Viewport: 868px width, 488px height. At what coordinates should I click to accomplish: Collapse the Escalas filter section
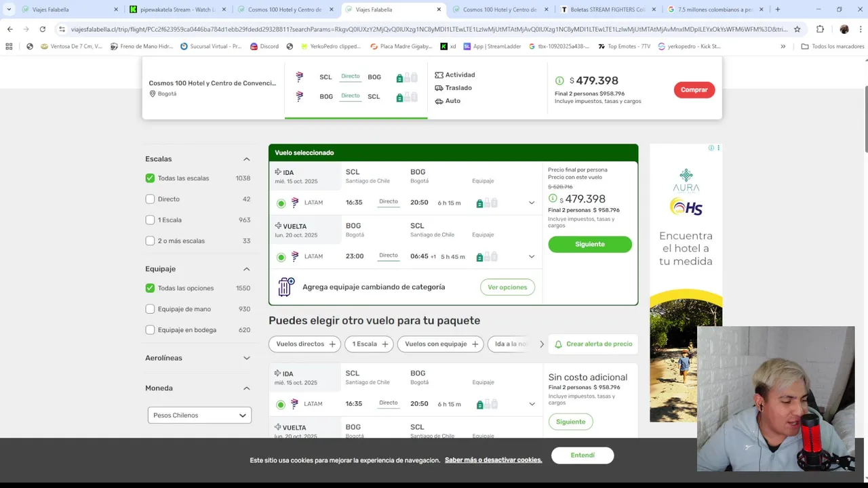246,159
